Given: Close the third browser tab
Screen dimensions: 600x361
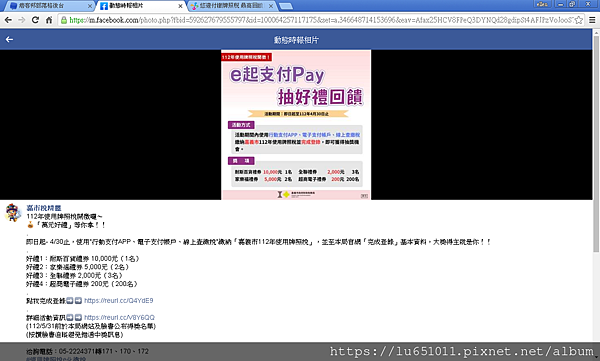Looking at the screenshot, I should (271, 6).
